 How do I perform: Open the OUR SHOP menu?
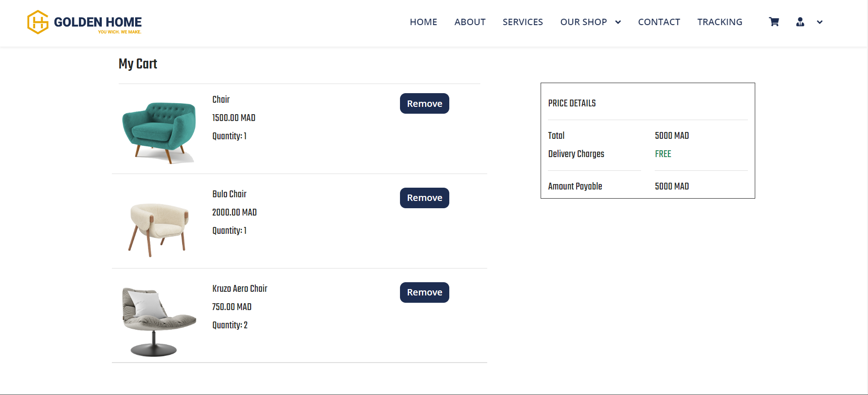584,22
